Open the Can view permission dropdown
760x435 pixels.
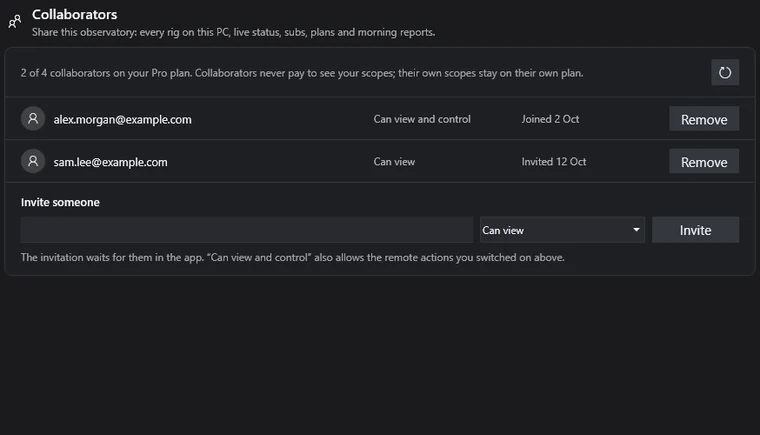tap(562, 230)
